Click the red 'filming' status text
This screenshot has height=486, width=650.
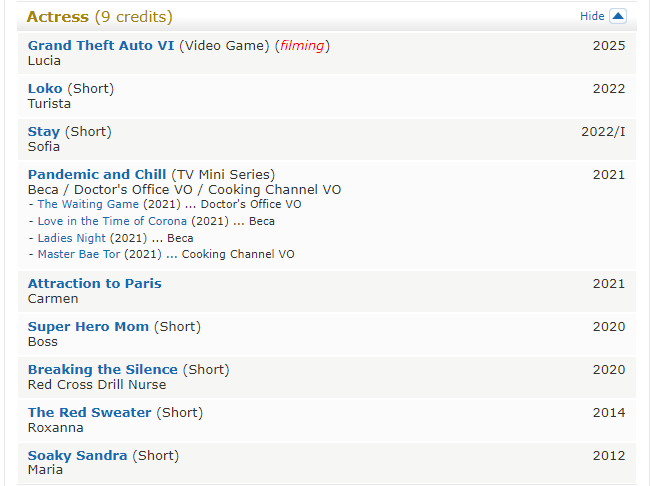pyautogui.click(x=302, y=45)
